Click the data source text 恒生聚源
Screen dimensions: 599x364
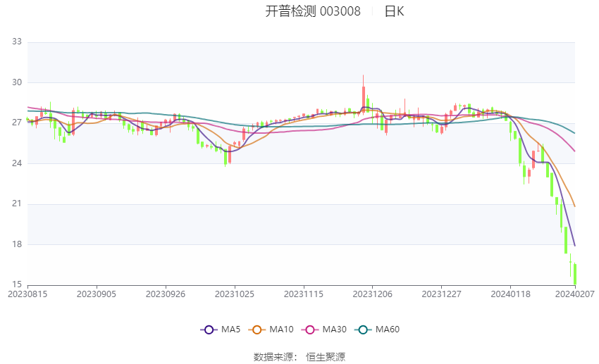[326, 357]
